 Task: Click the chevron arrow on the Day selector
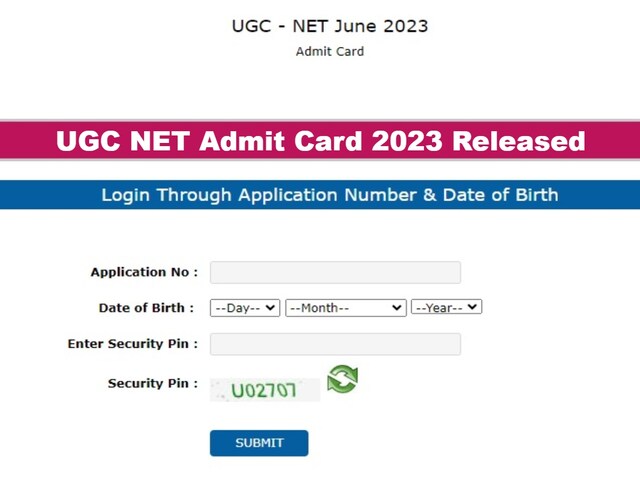(271, 308)
